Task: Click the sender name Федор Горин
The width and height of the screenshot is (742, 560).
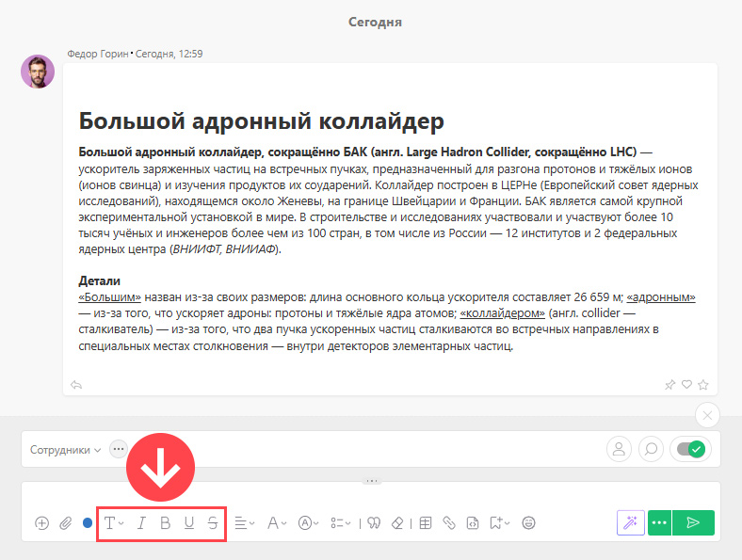Action: [98, 54]
